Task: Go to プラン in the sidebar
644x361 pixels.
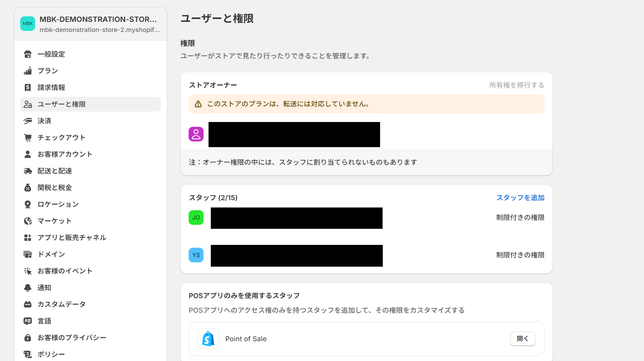Action: click(x=48, y=71)
